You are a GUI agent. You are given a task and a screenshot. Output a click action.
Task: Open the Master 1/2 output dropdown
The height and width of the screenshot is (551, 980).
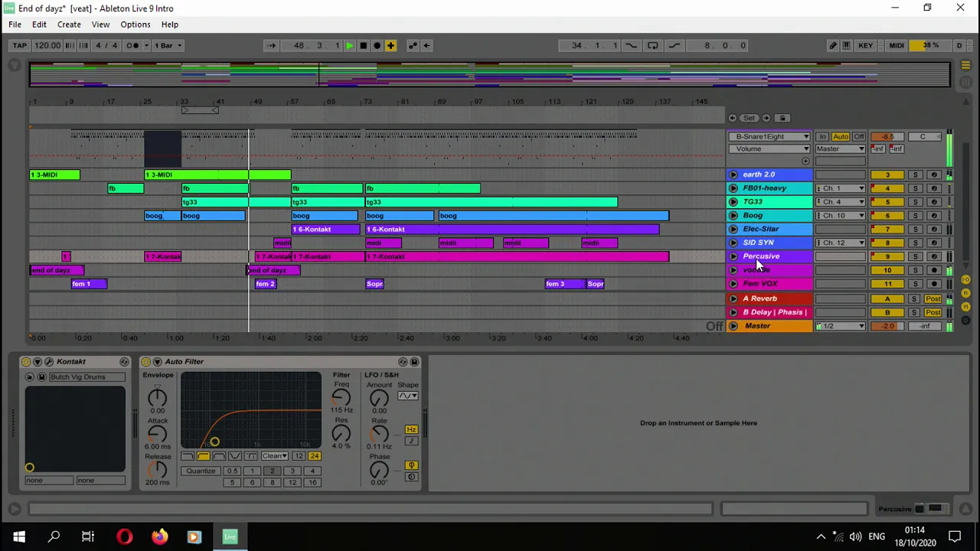(x=840, y=326)
